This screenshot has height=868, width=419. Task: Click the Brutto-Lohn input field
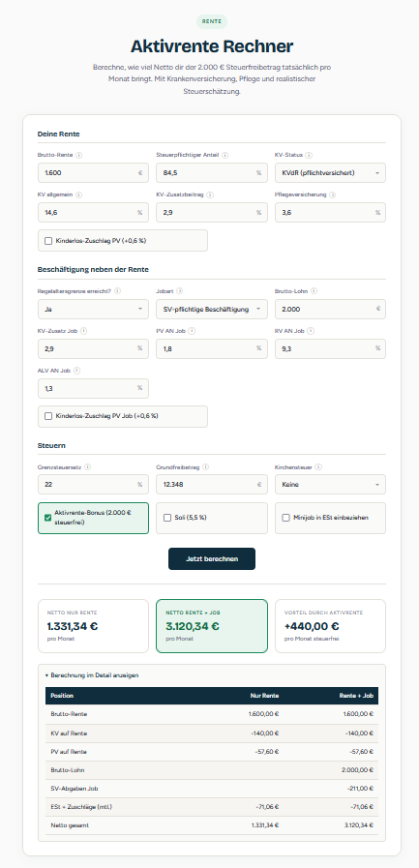(330, 309)
